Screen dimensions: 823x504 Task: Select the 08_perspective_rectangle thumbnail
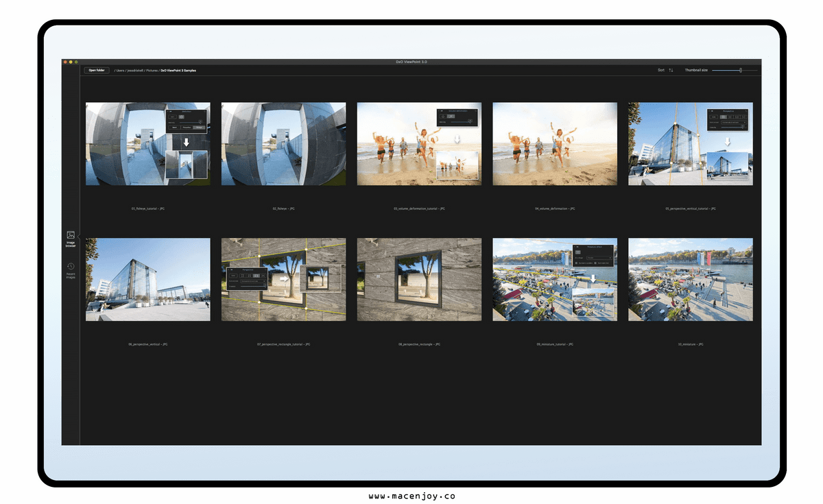point(419,280)
